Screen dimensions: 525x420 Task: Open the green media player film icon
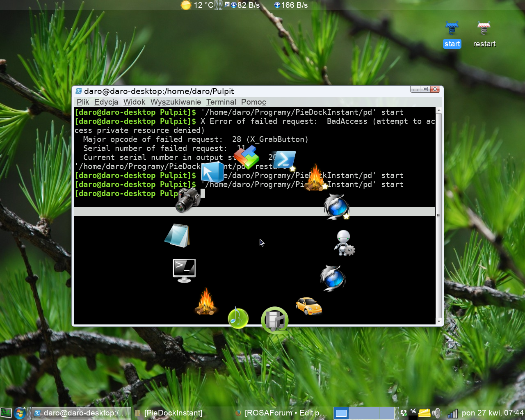click(275, 320)
